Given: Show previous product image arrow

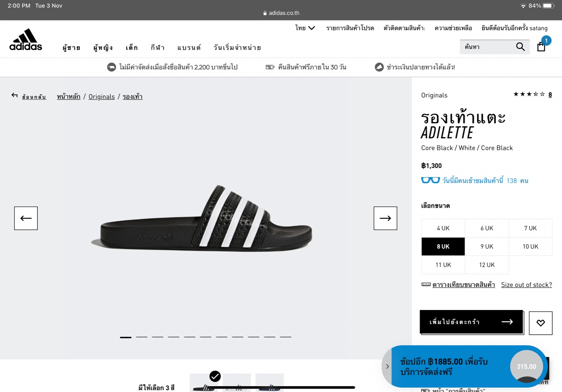Looking at the screenshot, I should [26, 218].
